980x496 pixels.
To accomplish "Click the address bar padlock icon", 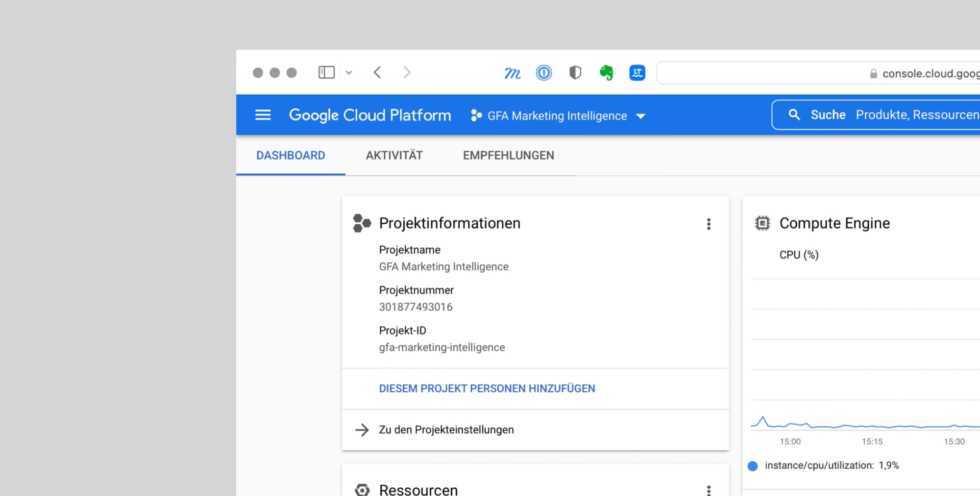I will (873, 73).
